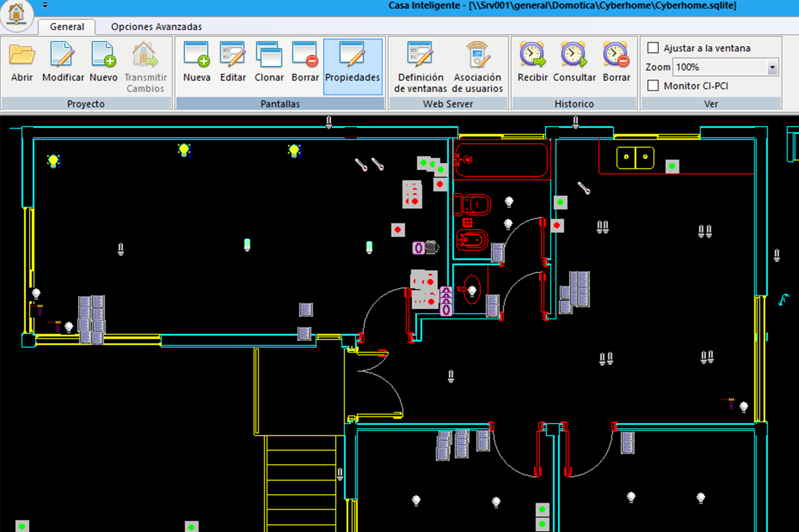The width and height of the screenshot is (799, 532).
Task: Open Modificar project tool
Action: coord(63,55)
